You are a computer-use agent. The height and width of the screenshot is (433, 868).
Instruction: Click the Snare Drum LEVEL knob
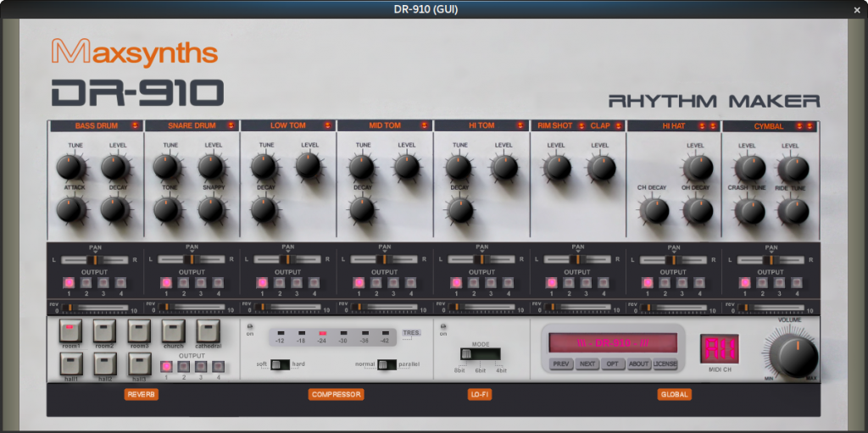(210, 166)
